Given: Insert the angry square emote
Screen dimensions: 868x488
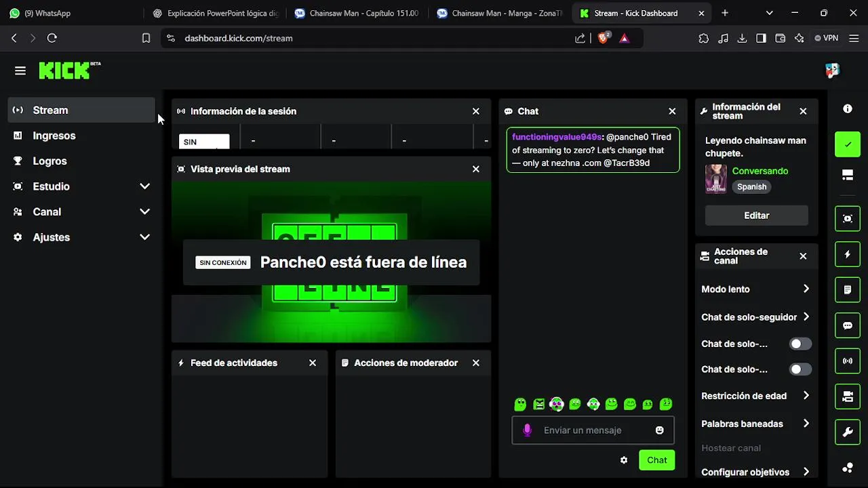Looking at the screenshot, I should point(538,404).
